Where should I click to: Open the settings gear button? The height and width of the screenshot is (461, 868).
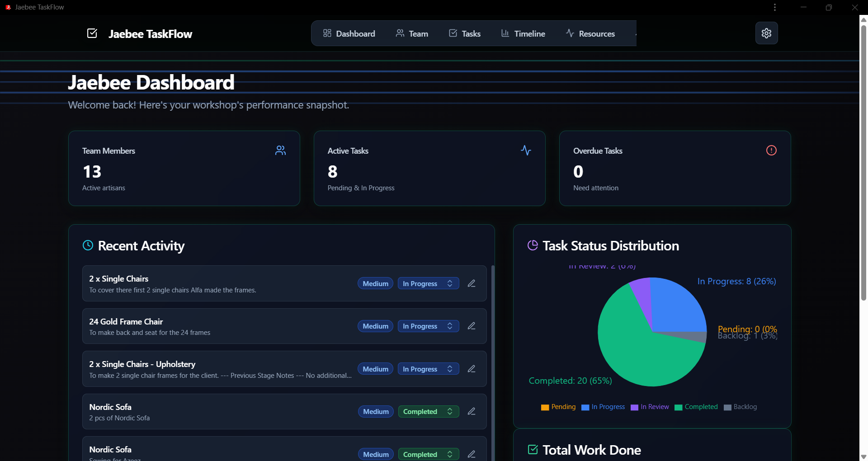click(x=766, y=33)
